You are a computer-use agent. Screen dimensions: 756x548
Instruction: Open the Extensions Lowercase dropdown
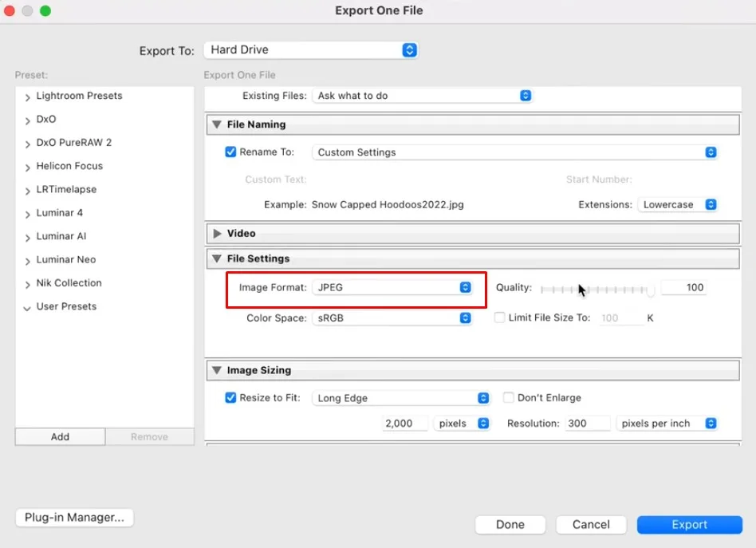(x=677, y=204)
